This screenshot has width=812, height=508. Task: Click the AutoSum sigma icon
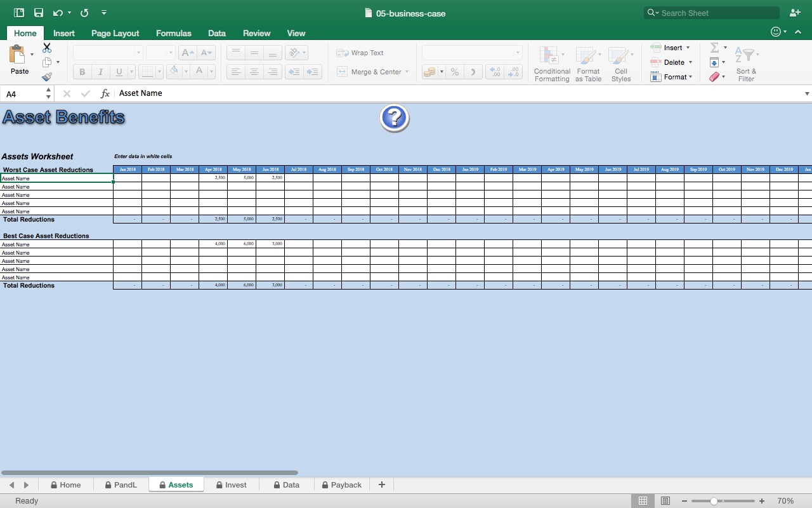click(x=714, y=48)
